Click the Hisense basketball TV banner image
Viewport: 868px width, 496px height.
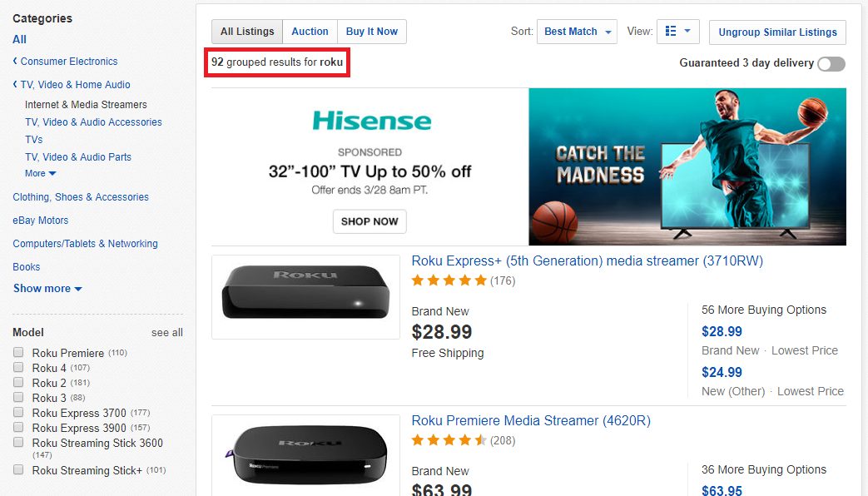click(x=687, y=166)
